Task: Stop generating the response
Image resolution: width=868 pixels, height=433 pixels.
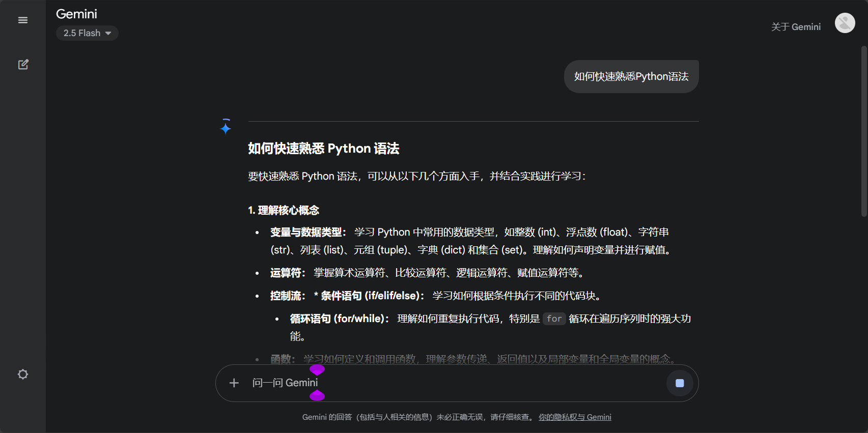Action: (680, 383)
